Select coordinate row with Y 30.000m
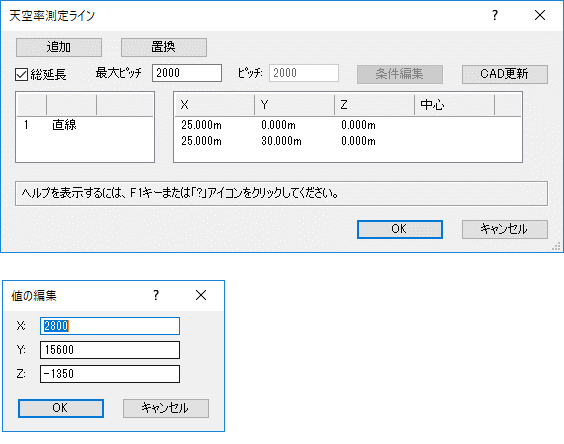Image resolution: width=564 pixels, height=444 pixels. coord(347,141)
